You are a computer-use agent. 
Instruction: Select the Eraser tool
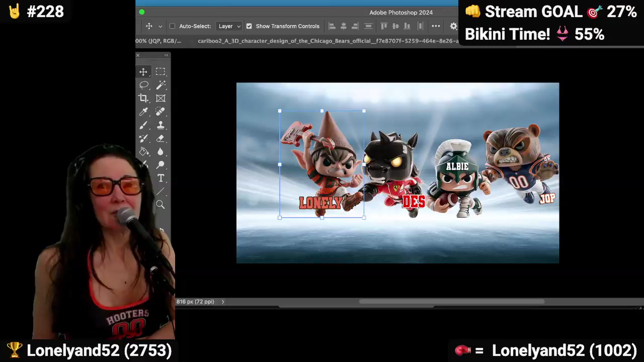(160, 138)
